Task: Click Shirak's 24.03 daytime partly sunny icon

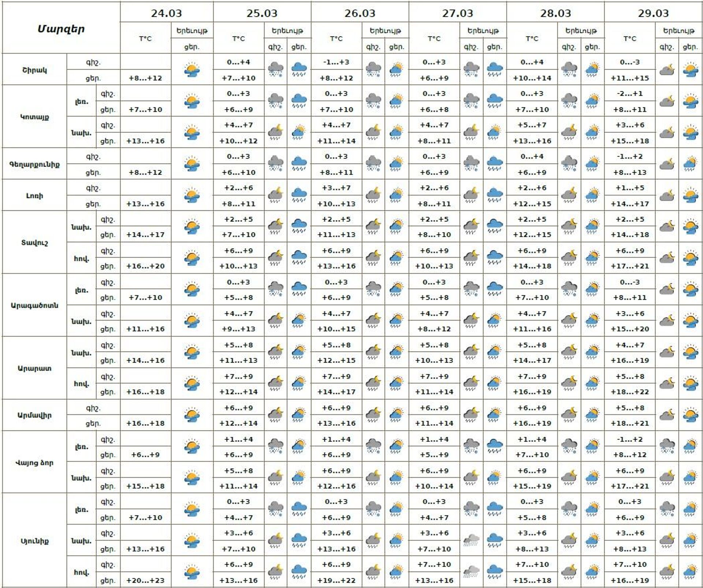Action: coord(192,70)
